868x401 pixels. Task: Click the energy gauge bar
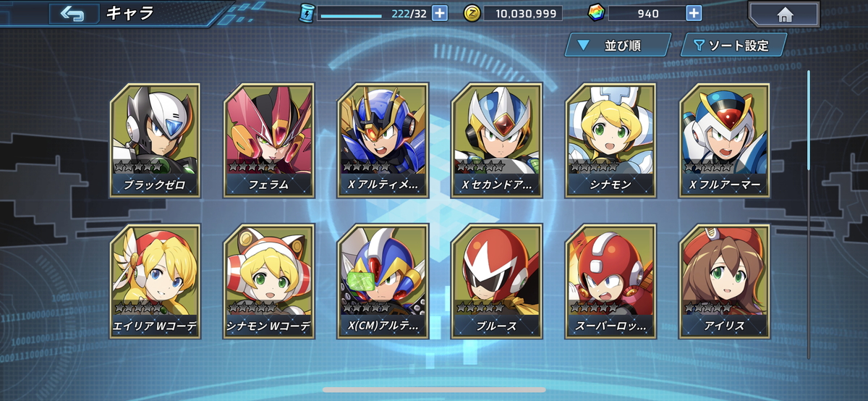click(349, 14)
